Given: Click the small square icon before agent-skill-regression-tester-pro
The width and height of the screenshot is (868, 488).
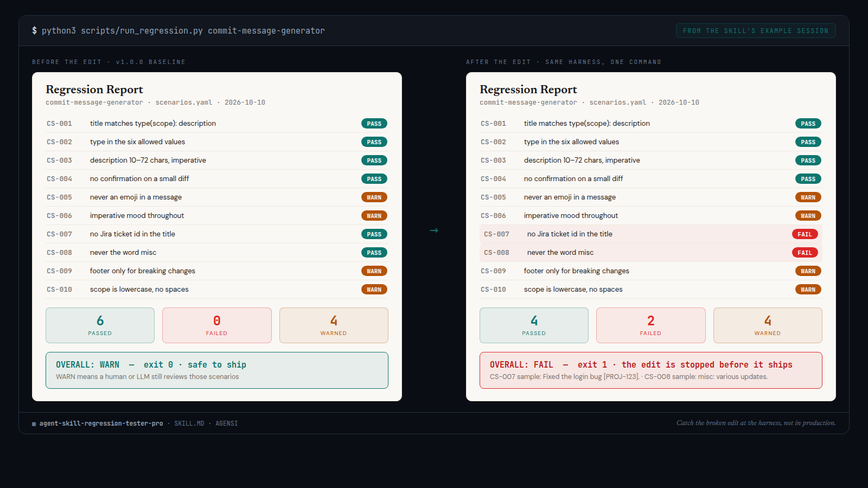Looking at the screenshot, I should (x=34, y=424).
